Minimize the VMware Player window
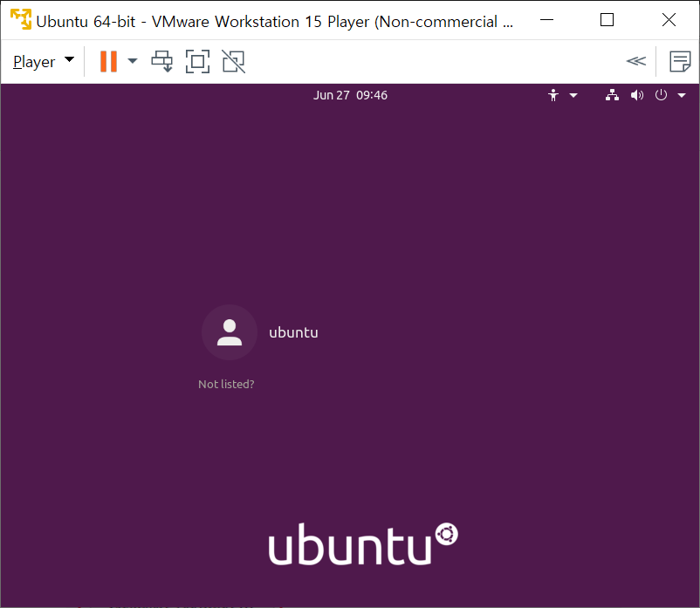Image resolution: width=700 pixels, height=608 pixels. point(547,20)
